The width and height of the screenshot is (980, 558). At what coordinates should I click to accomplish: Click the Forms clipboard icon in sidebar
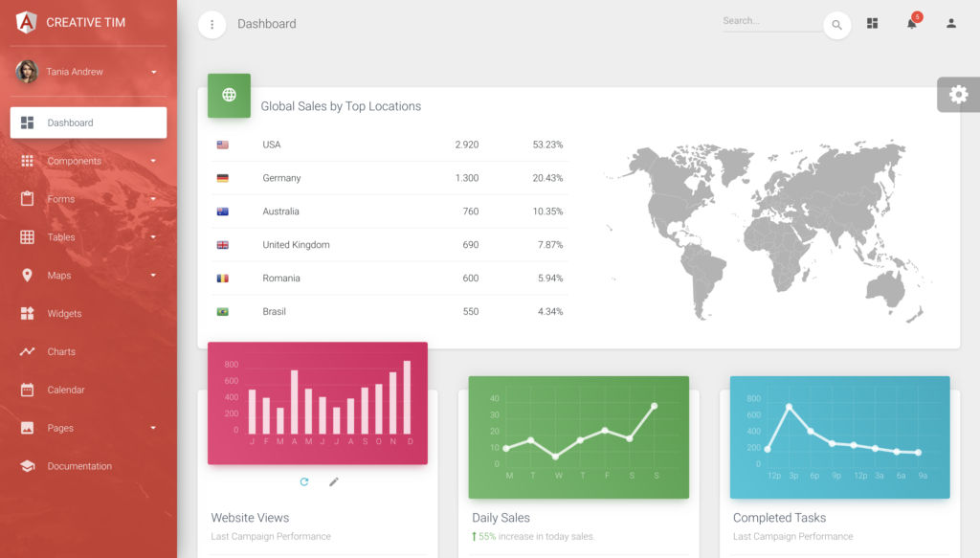(x=29, y=198)
